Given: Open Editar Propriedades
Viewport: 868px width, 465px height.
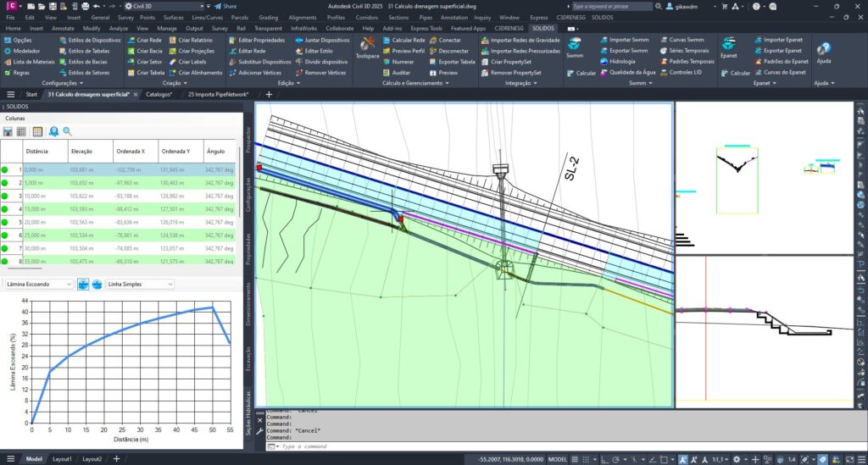Looking at the screenshot, I should coord(257,41).
